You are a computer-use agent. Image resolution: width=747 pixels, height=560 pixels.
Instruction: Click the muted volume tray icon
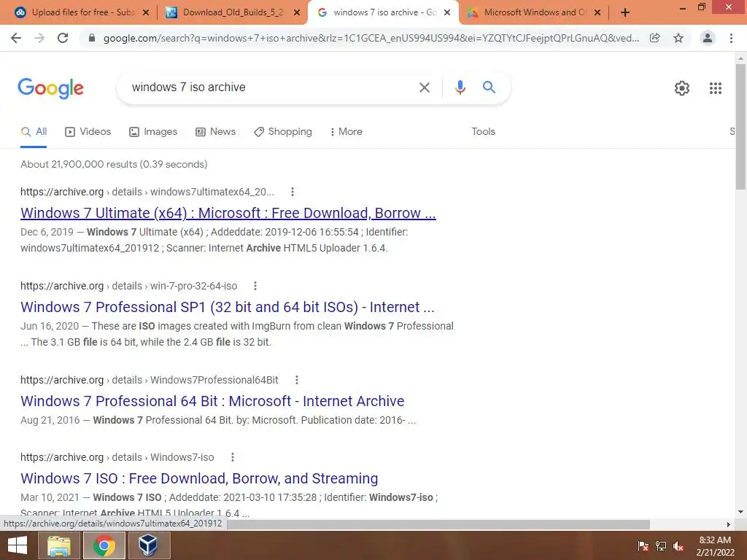(678, 546)
